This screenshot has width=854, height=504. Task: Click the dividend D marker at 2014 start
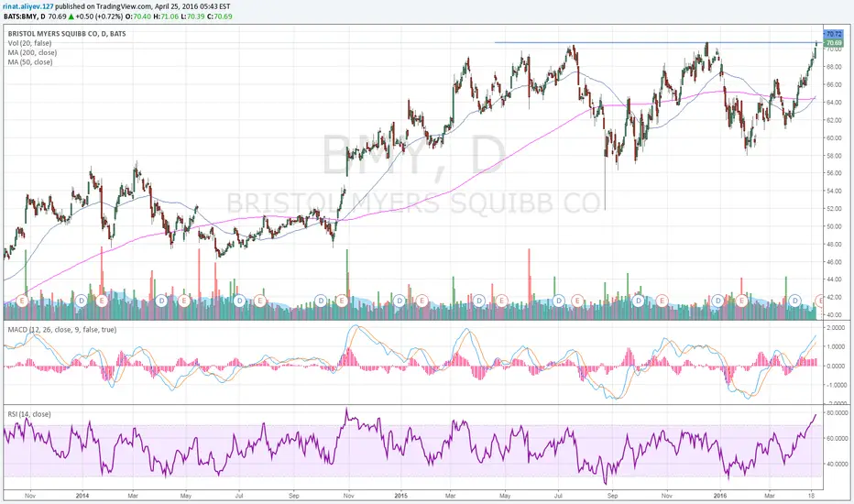[82, 301]
